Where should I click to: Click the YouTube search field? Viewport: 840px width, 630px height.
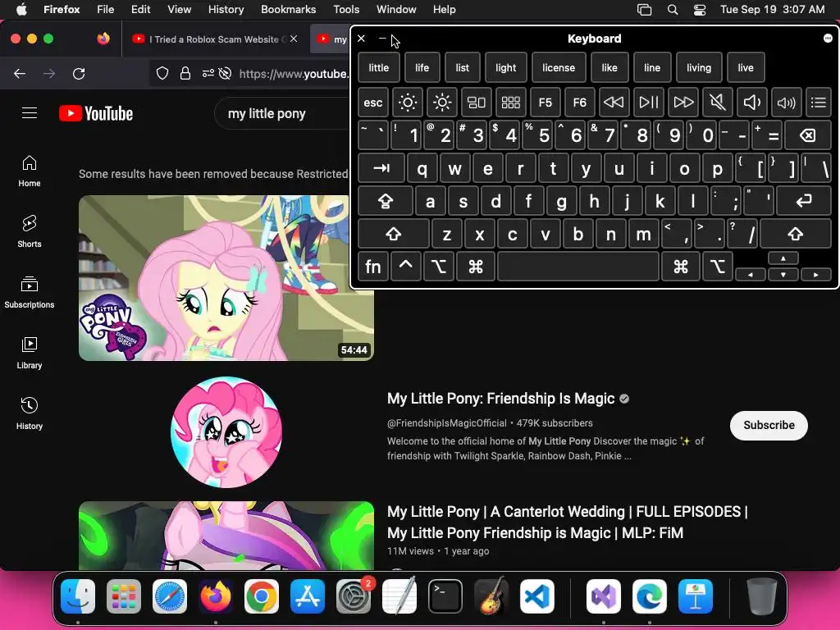pyautogui.click(x=281, y=113)
